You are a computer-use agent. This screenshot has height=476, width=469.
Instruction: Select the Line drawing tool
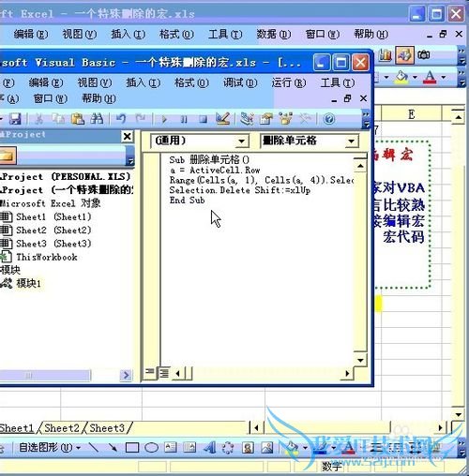(x=94, y=448)
